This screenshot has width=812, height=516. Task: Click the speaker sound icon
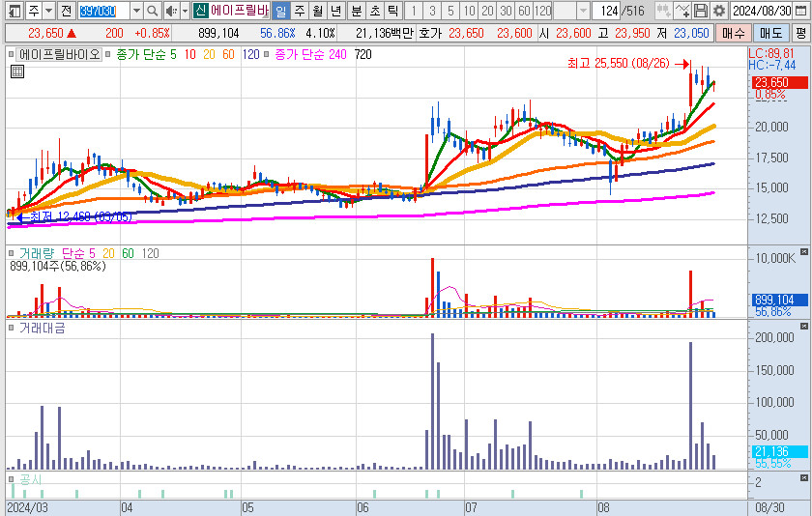tap(170, 11)
